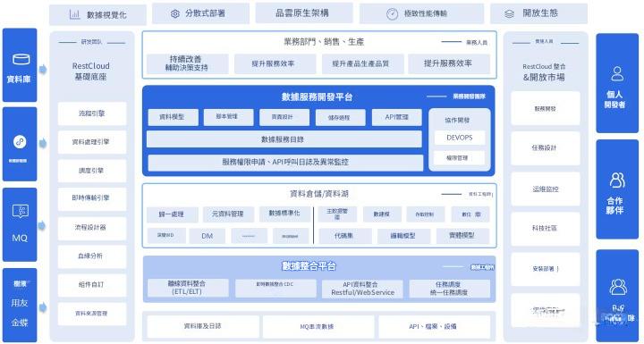Click the database cylinder icon above 資料庫
This screenshot has height=344, width=644.
pos(21,59)
